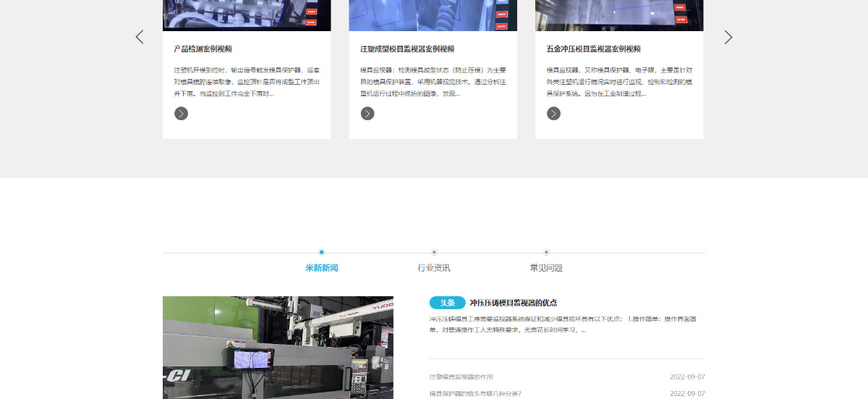Open headline 冲压压铸模具监视器的优点

click(x=514, y=303)
